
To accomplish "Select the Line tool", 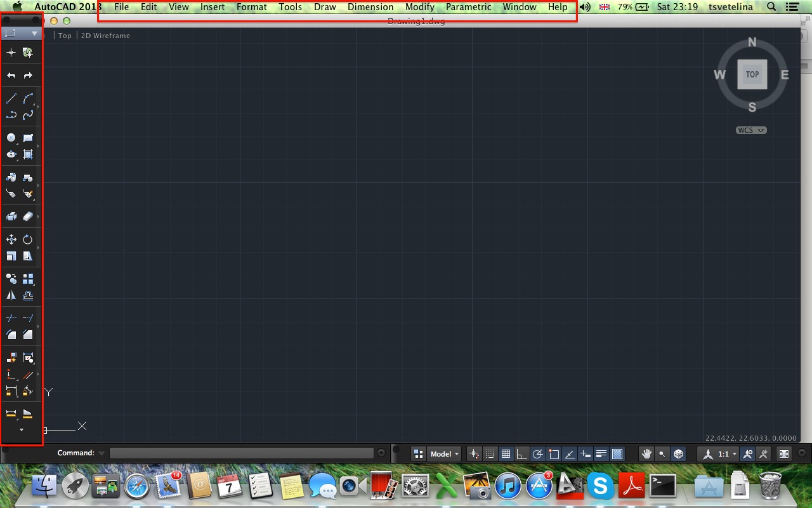I will (11, 98).
